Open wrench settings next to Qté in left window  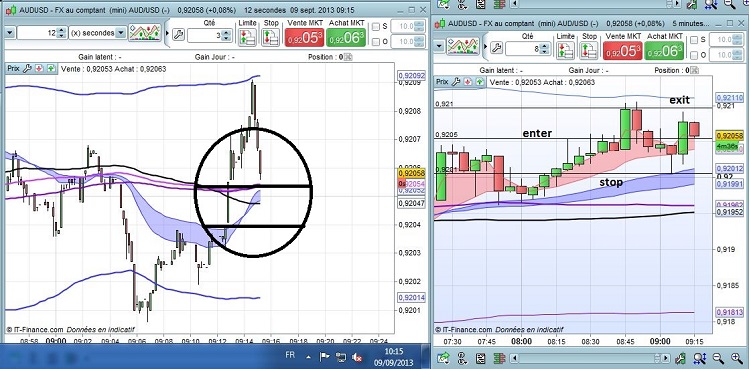pyautogui.click(x=179, y=34)
